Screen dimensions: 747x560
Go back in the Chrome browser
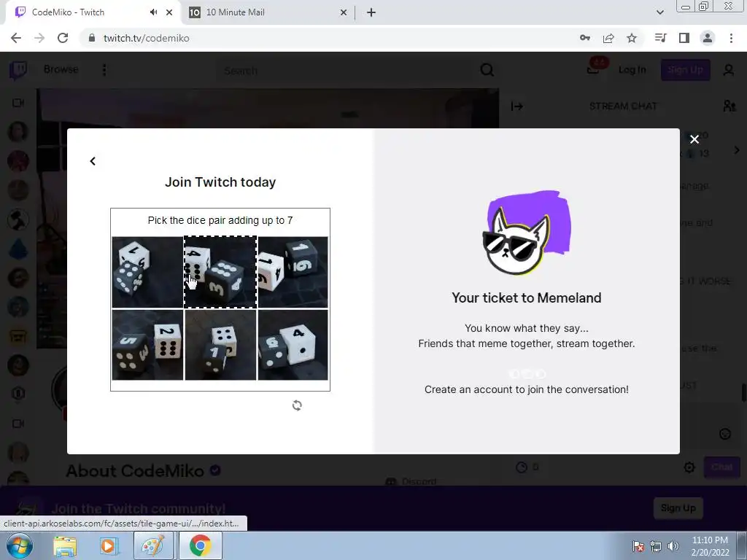(16, 38)
